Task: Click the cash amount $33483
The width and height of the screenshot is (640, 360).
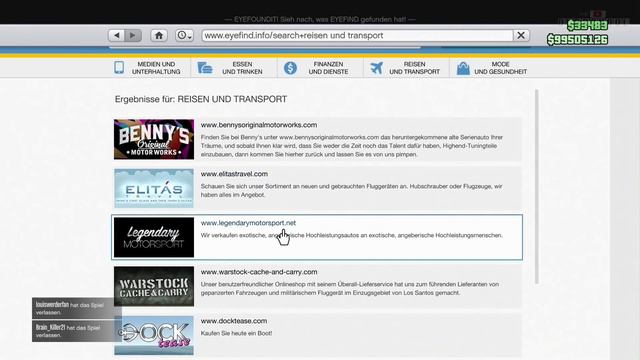Action: pyautogui.click(x=587, y=26)
